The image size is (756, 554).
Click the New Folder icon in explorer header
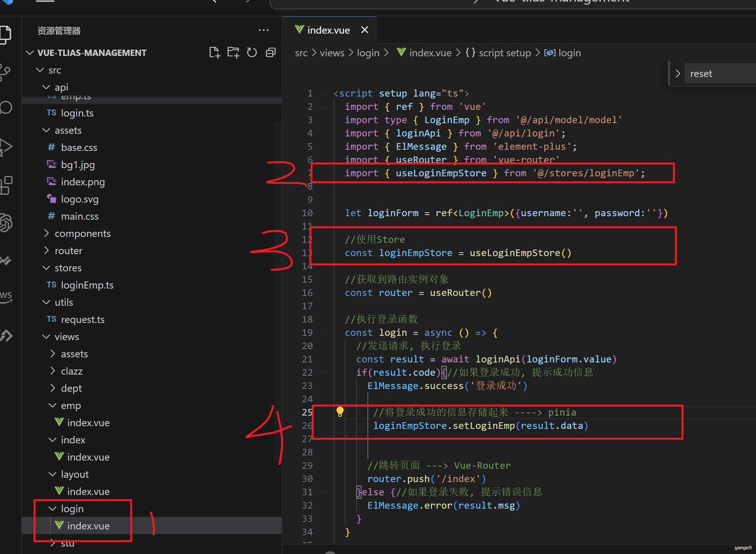(x=233, y=52)
